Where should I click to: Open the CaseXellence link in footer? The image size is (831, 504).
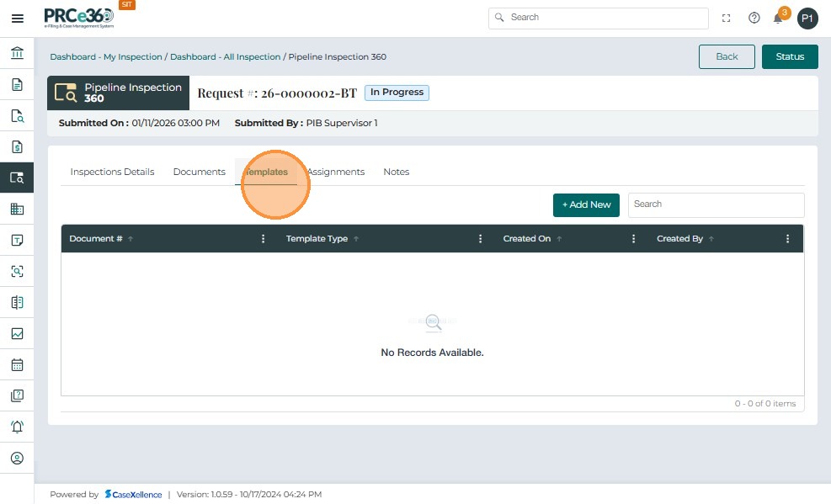click(133, 494)
